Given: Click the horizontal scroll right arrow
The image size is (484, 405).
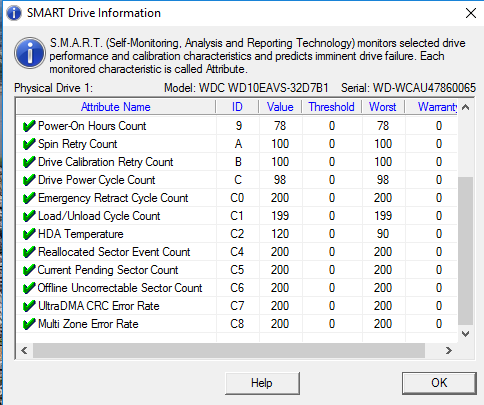Looking at the screenshot, I should tap(449, 351).
